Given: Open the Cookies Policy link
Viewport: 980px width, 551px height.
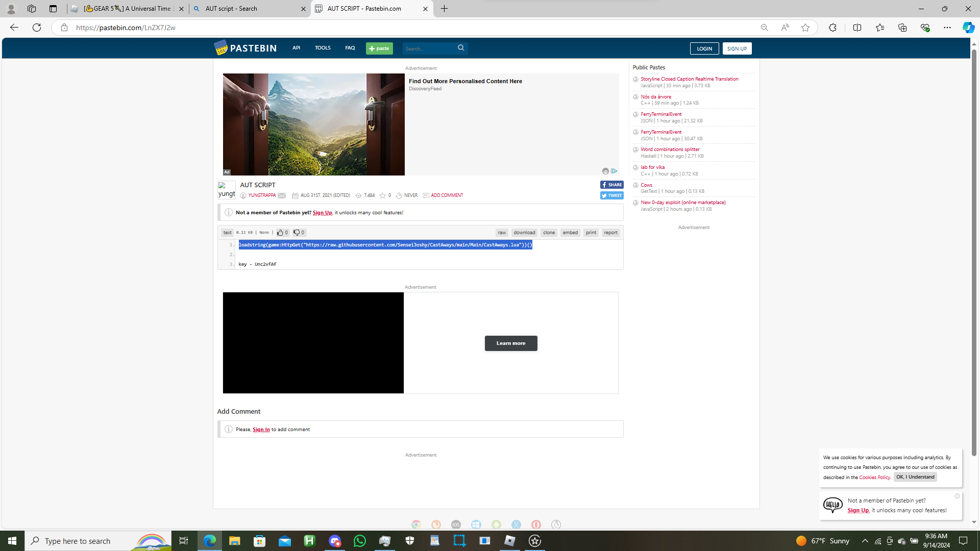Looking at the screenshot, I should click(874, 478).
